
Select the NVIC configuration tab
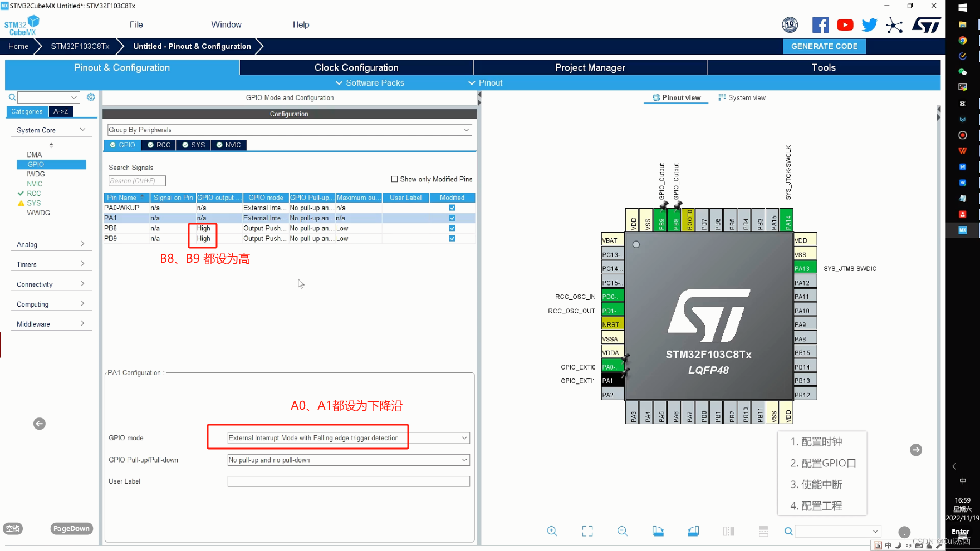pos(228,145)
